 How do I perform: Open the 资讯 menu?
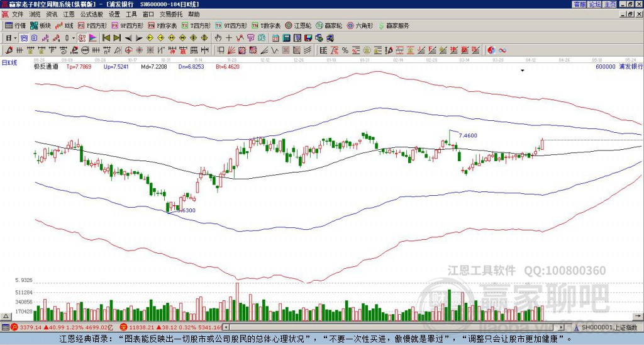(52, 14)
